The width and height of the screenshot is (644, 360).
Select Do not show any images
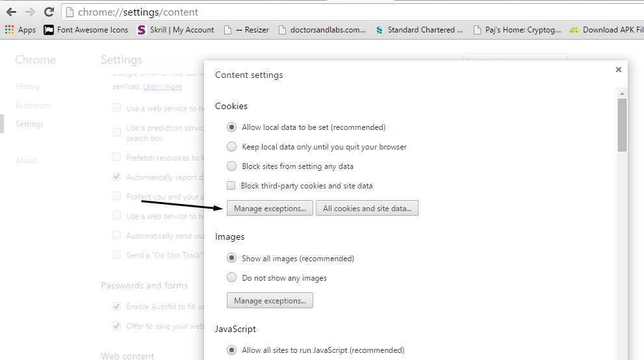231,277
